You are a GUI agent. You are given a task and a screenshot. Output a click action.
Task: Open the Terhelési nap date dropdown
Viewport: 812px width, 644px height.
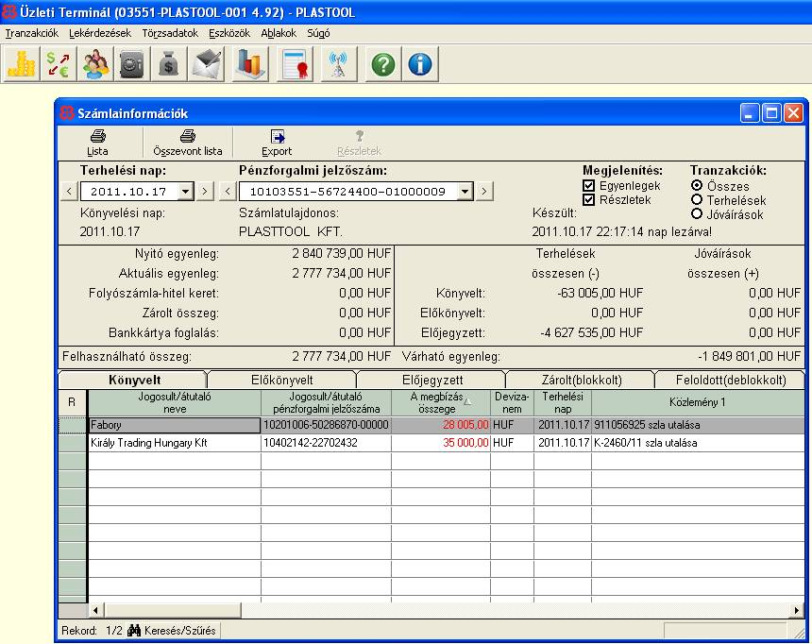(x=185, y=192)
